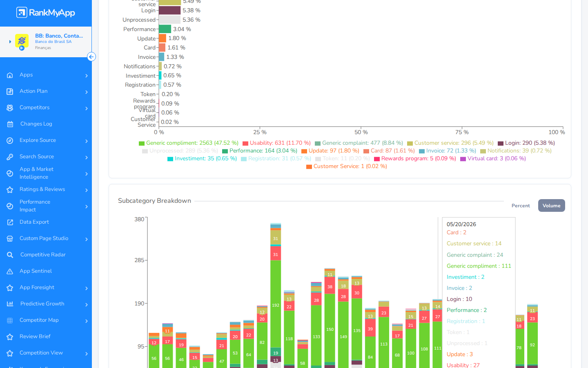Switch breakdown chart to Volume

click(x=551, y=206)
